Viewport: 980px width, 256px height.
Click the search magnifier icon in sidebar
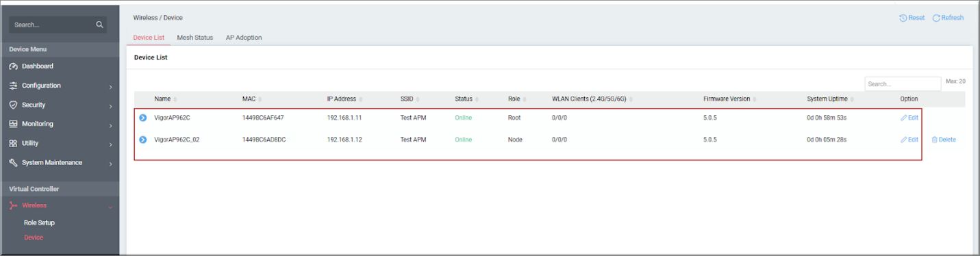point(100,25)
